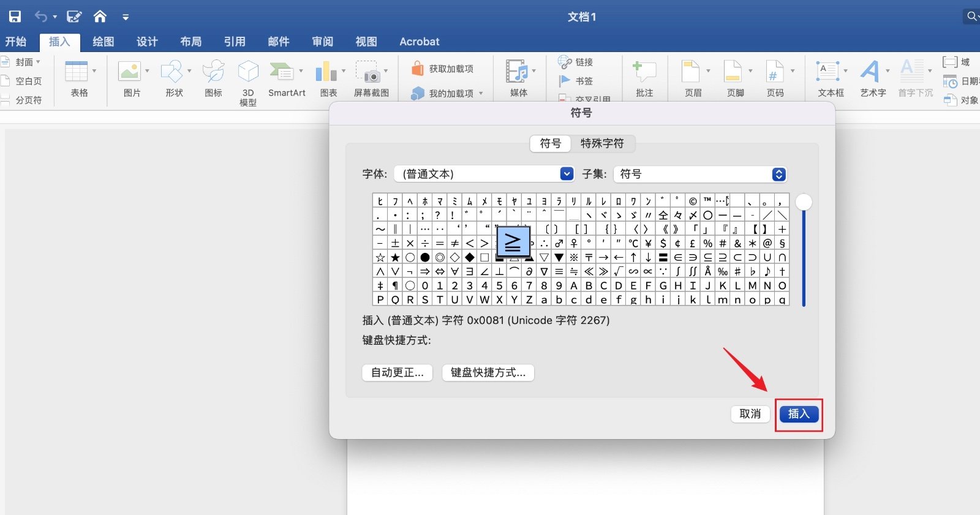Select the ℃ Celsius symbol

pyautogui.click(x=633, y=243)
